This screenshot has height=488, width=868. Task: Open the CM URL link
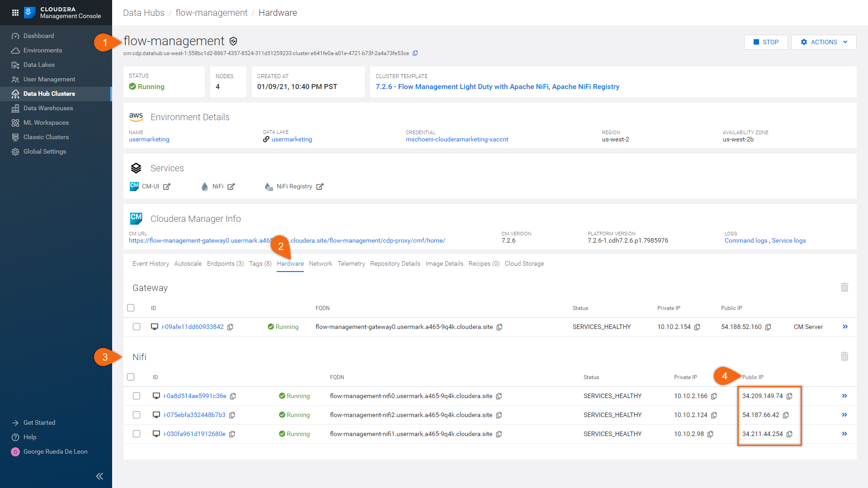tap(287, 241)
